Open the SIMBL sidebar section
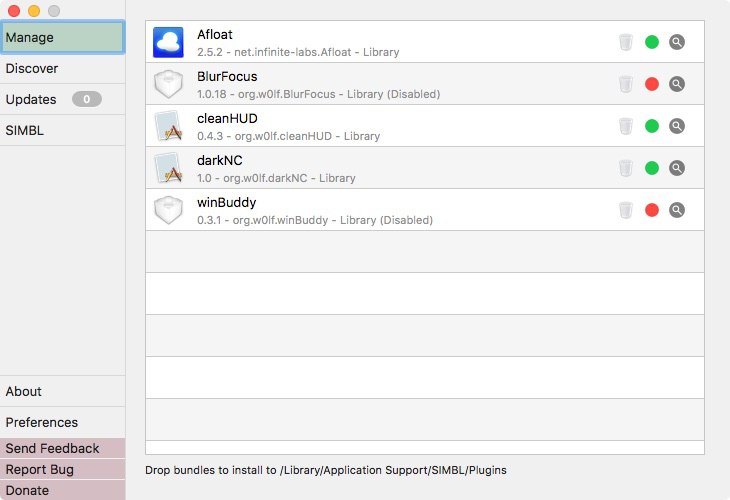Image resolution: width=730 pixels, height=500 pixels. click(62, 130)
